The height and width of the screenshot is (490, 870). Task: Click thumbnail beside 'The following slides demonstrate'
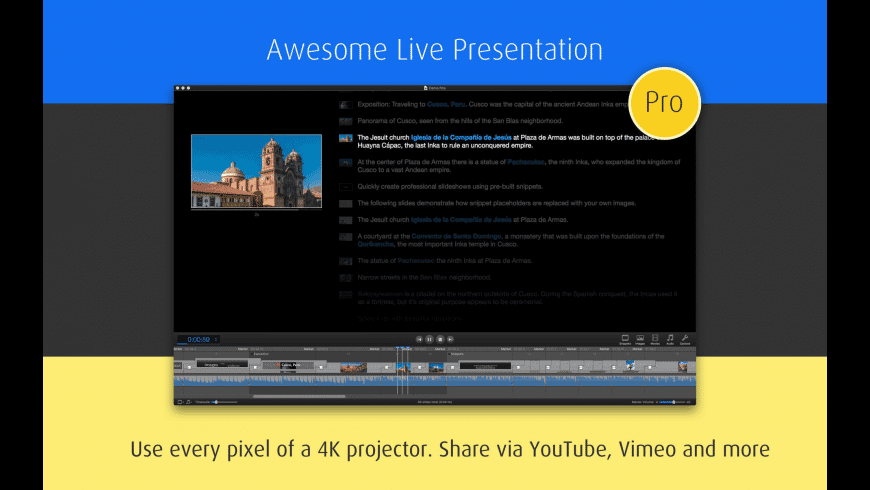(x=346, y=203)
